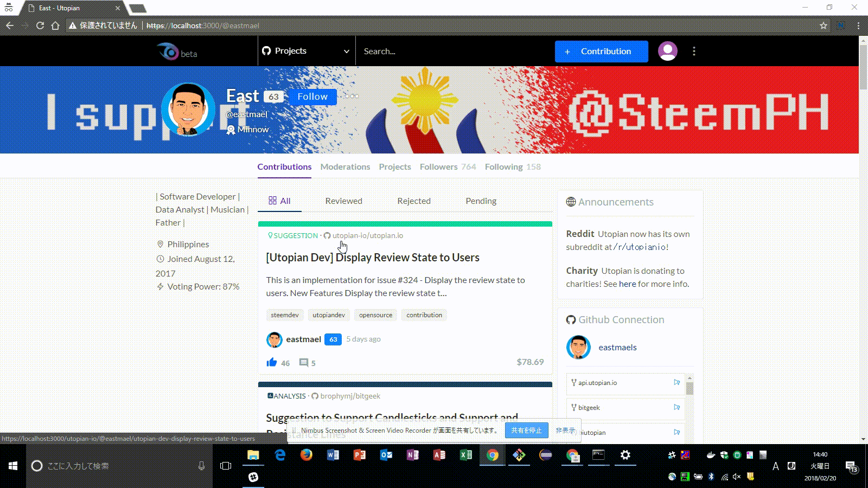Click the utopiandev tag
Viewport: 868px width, 488px height.
pyautogui.click(x=329, y=315)
